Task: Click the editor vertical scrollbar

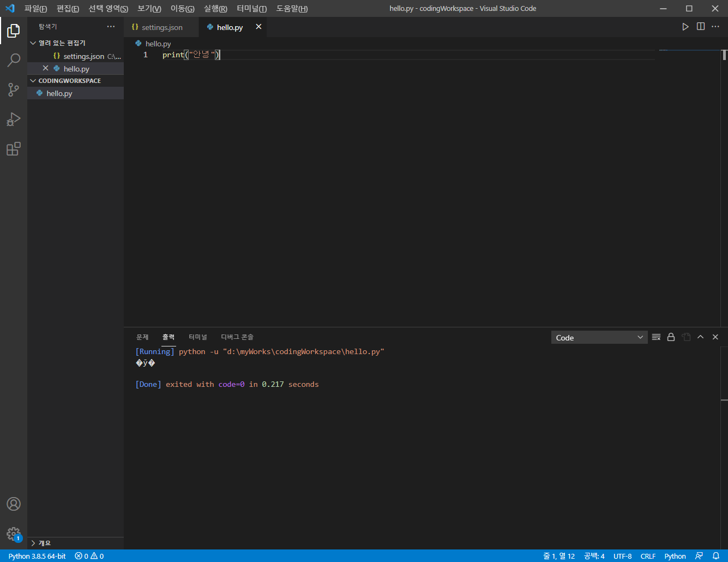Action: 724,187
